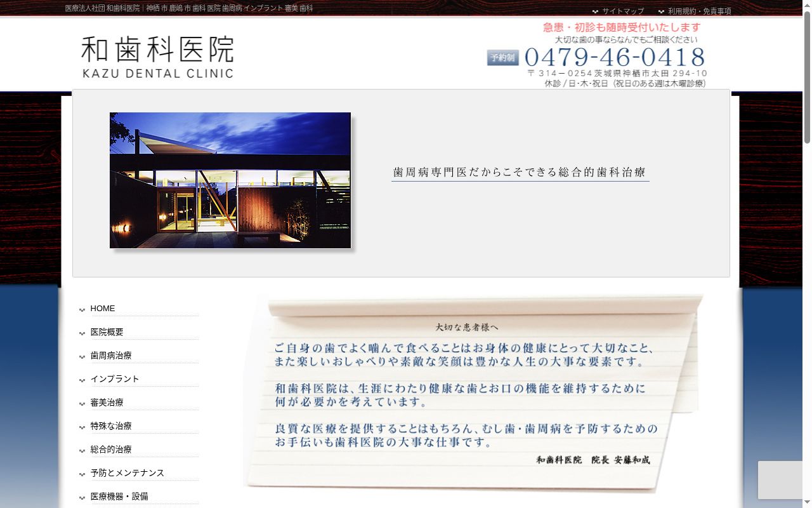Open the 審美治療 page
Screen dimensions: 812x508
[x=107, y=403]
